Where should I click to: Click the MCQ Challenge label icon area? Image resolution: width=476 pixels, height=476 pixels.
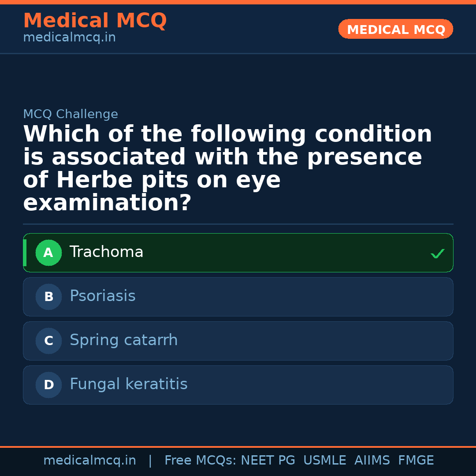pyautogui.click(x=71, y=114)
